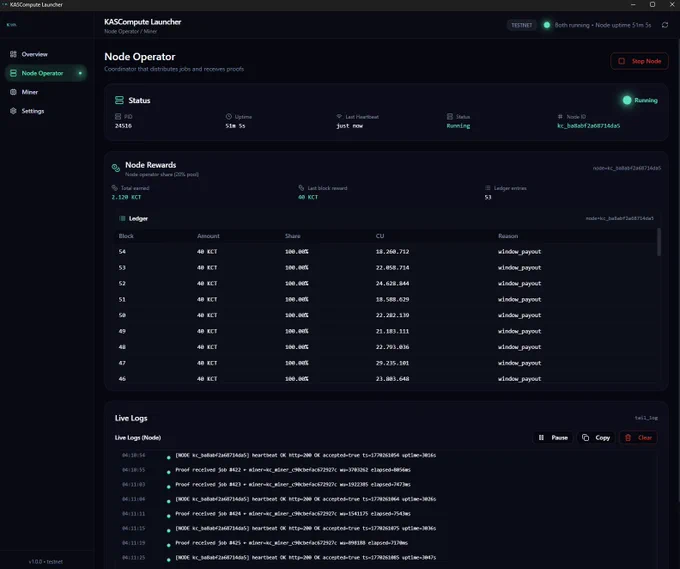Select ledger row for block 50
This screenshot has width=680, height=569.
385,315
